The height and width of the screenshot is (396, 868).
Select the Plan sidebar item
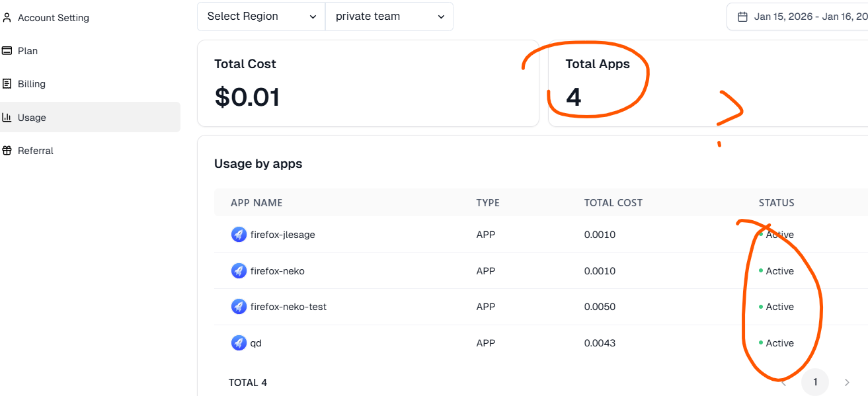tap(28, 51)
